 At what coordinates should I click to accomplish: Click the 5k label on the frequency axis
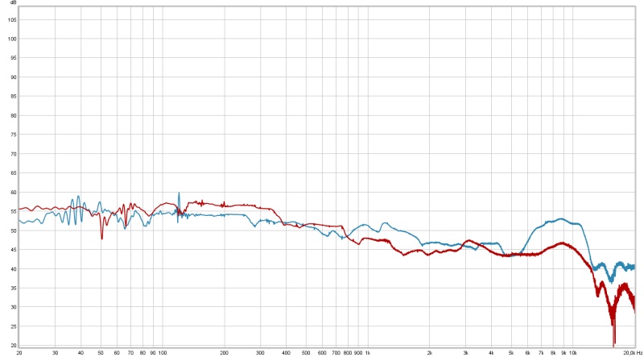click(511, 353)
